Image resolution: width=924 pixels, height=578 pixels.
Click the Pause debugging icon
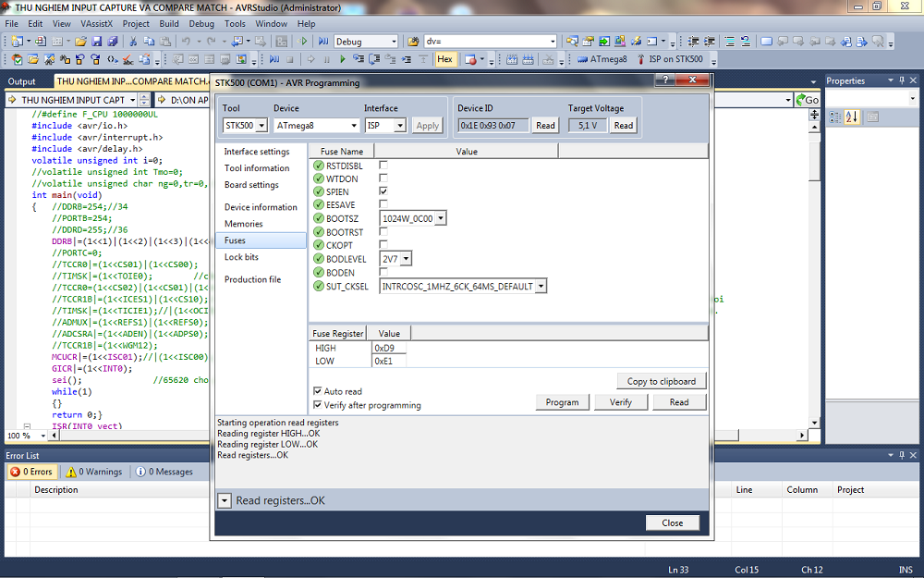tap(326, 59)
